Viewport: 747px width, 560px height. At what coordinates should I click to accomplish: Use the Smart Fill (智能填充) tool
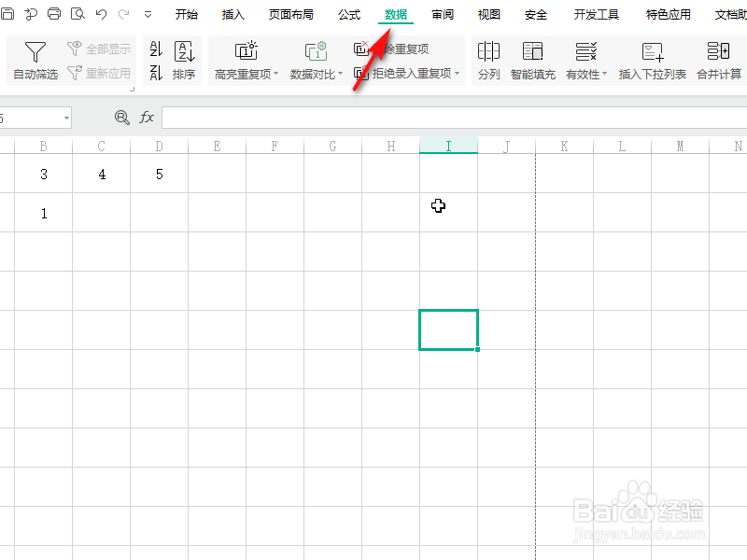coord(533,60)
